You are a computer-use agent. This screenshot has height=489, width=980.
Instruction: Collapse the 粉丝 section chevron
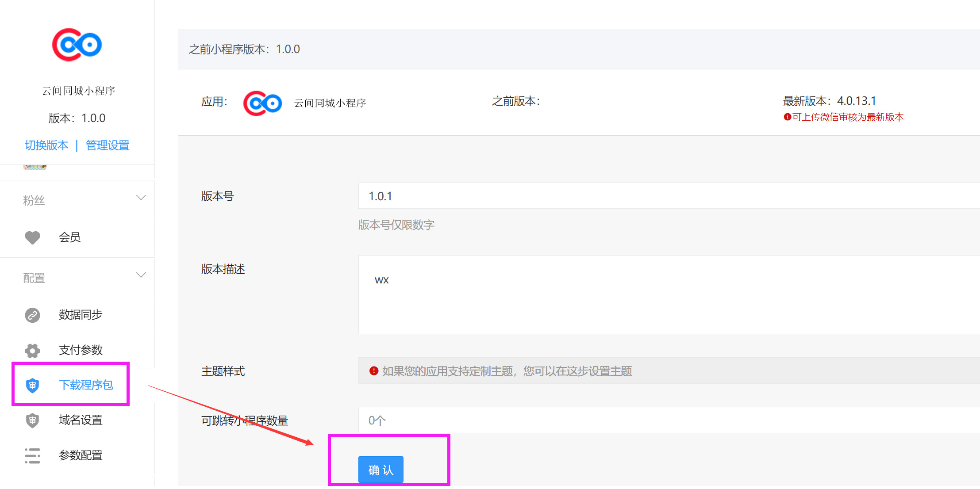pyautogui.click(x=141, y=198)
